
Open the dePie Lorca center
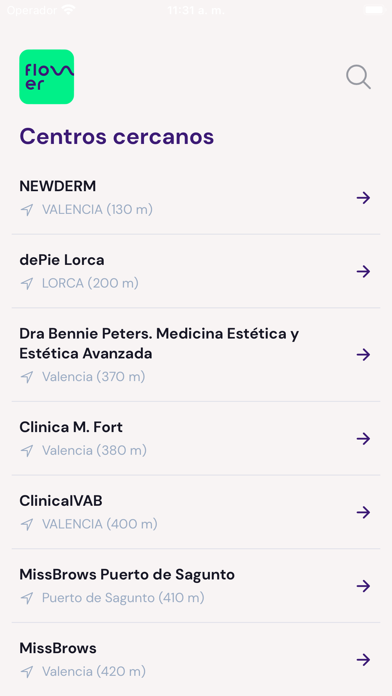point(62,260)
